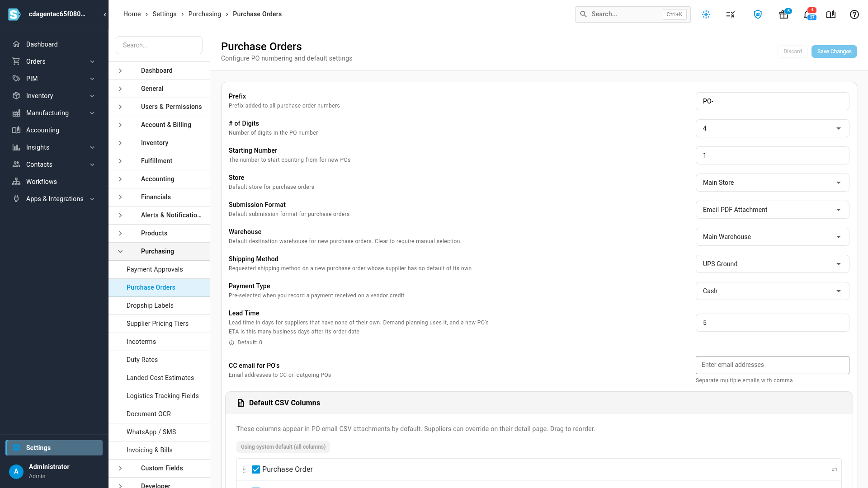
Task: Open the # of Digits dropdown
Action: coord(772,128)
